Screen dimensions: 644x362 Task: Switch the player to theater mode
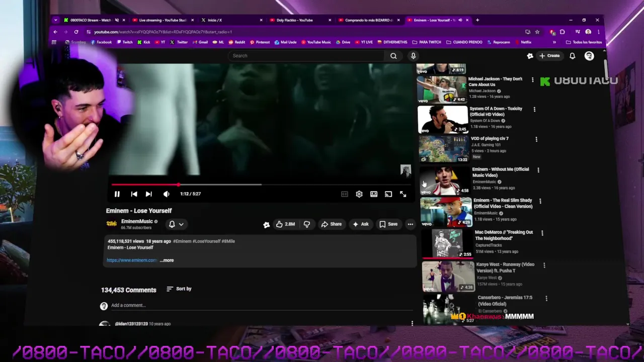[373, 194]
